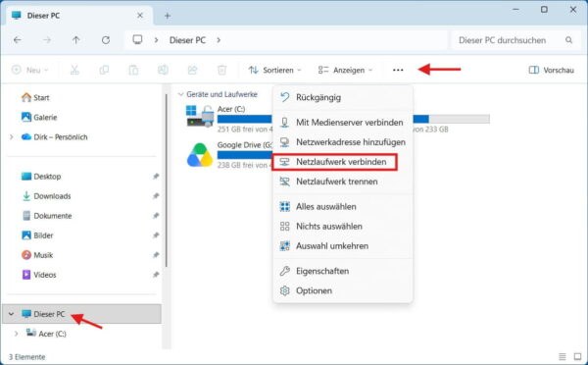This screenshot has width=588, height=365.
Task: Click the Acer (C:) storage usage bar
Action: [x=244, y=119]
